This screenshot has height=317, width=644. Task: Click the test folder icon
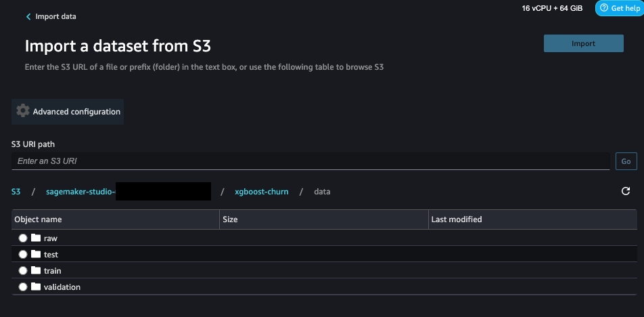tap(36, 254)
